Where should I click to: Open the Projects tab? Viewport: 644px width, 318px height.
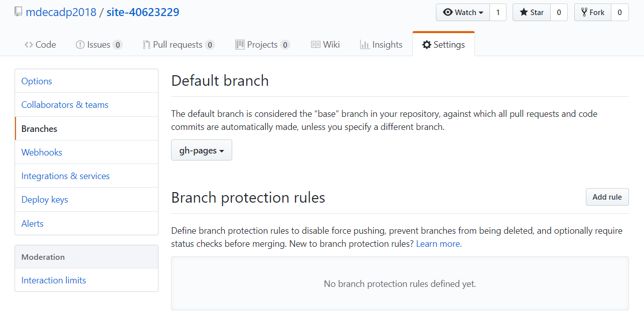point(262,45)
